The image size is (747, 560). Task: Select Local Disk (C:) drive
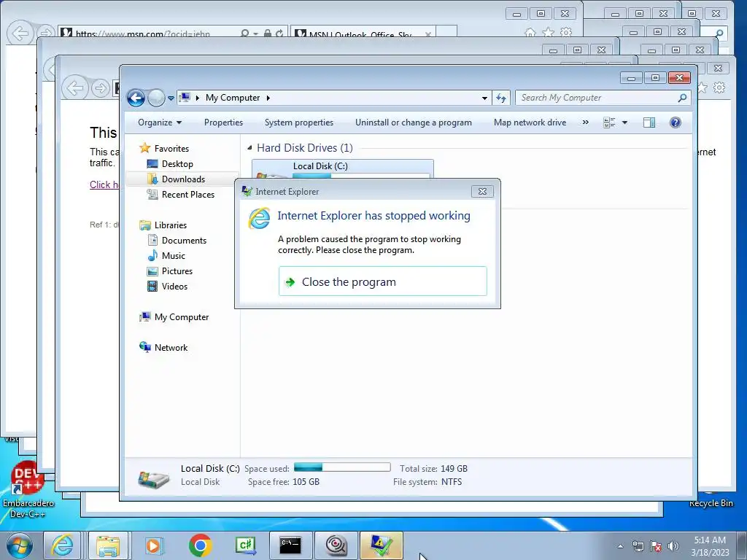click(x=343, y=169)
